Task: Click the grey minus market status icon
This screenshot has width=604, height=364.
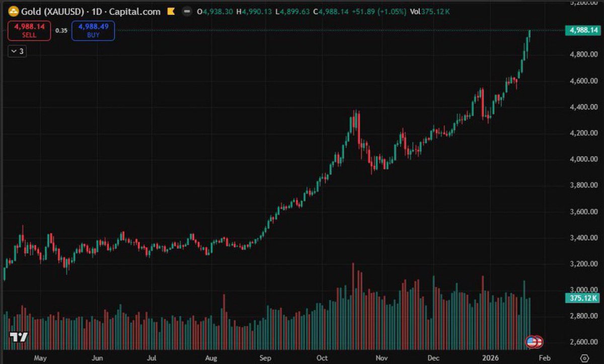Action: click(187, 11)
